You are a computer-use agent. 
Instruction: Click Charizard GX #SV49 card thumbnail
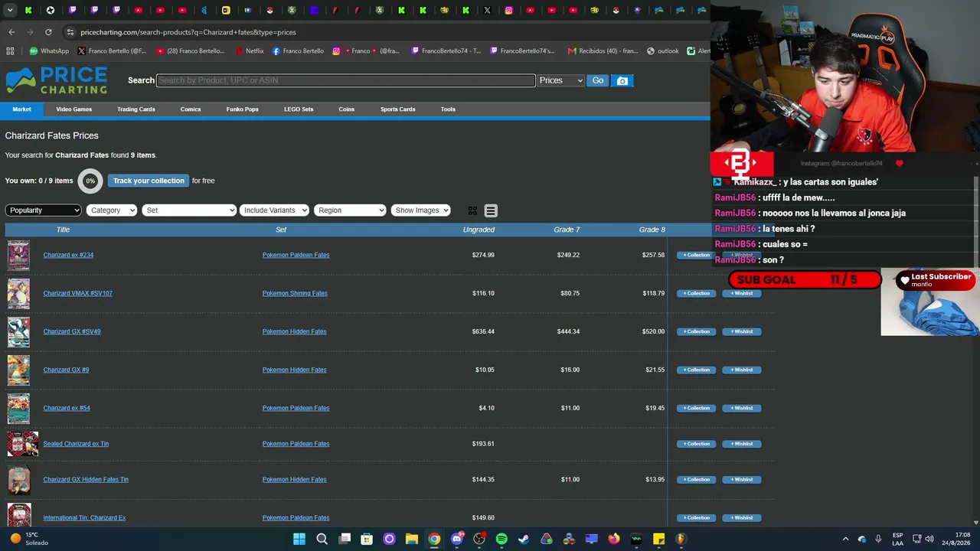[18, 332]
